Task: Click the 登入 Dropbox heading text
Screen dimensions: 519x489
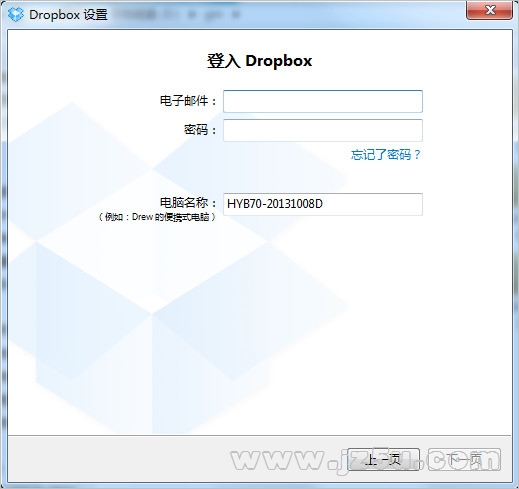Action: (x=259, y=61)
